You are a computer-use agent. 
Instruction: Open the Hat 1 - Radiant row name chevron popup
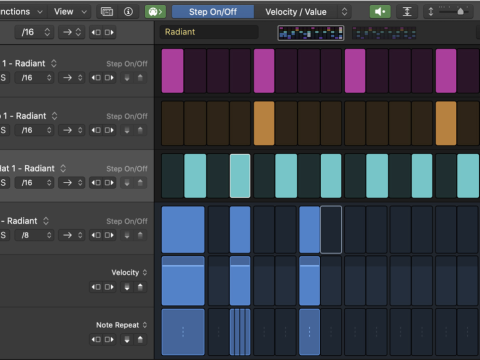(x=63, y=168)
